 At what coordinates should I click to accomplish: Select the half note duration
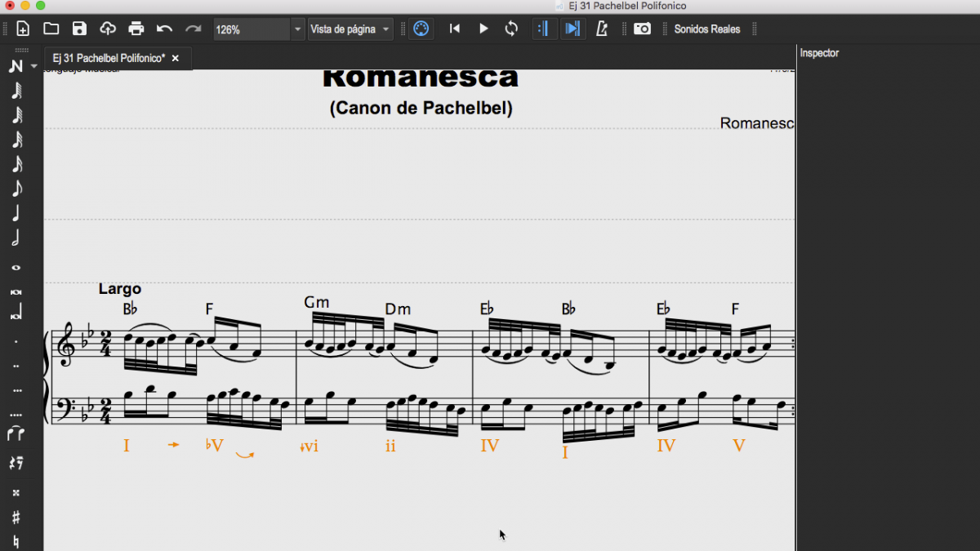pos(16,238)
